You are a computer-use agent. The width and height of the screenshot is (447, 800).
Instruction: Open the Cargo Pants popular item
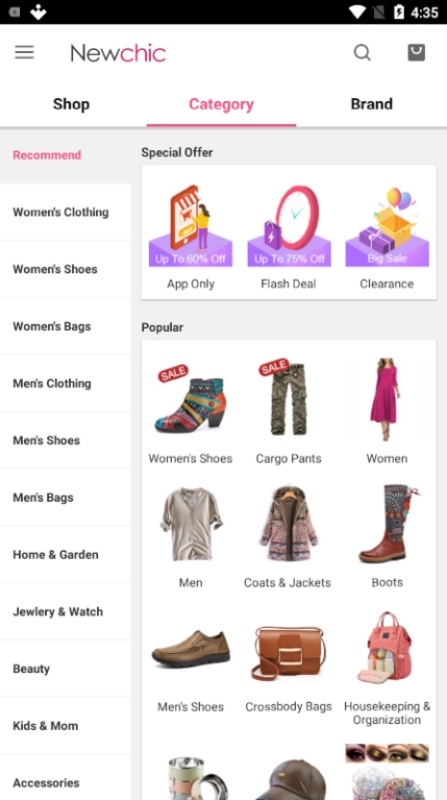point(288,399)
